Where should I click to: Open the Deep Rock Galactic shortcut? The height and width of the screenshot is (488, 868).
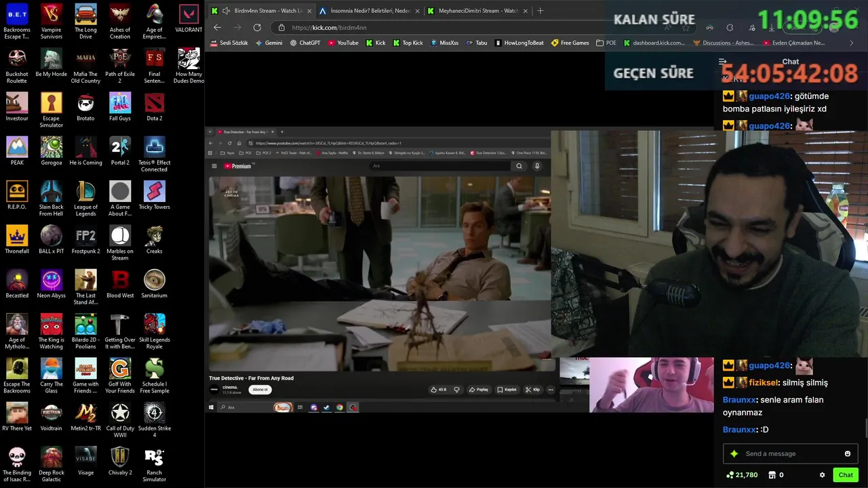click(51, 464)
